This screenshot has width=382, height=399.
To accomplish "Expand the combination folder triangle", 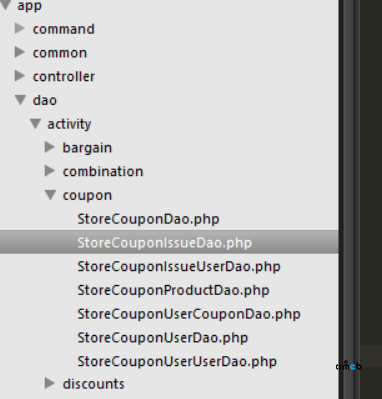I will coord(50,171).
